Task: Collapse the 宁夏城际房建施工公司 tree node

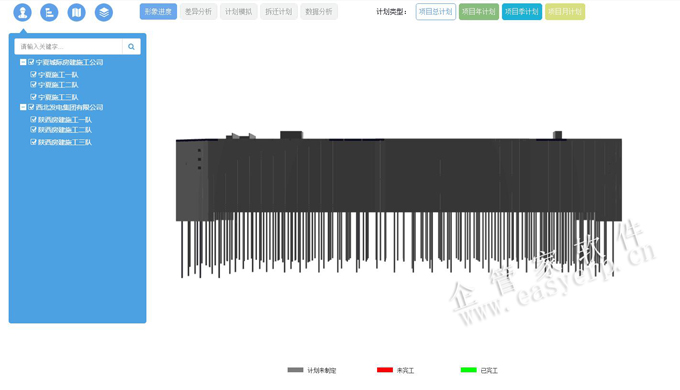Action: (23, 62)
